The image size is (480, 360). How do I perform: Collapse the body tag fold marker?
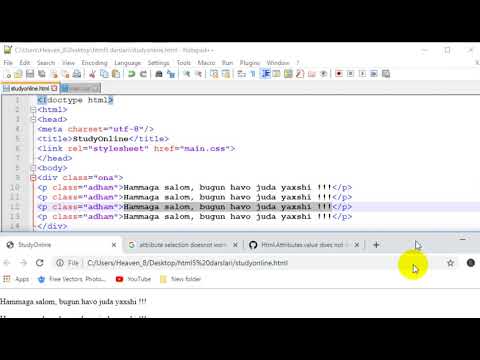point(33,168)
